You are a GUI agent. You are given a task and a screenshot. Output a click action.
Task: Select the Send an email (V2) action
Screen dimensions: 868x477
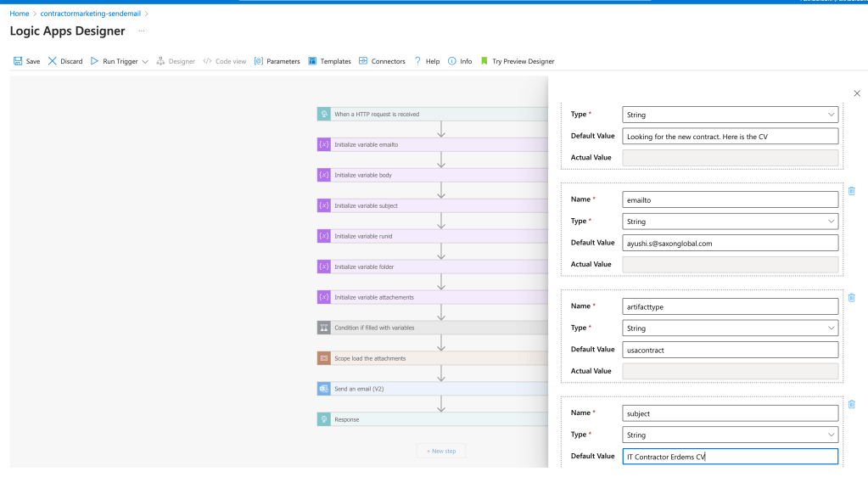[x=433, y=389]
